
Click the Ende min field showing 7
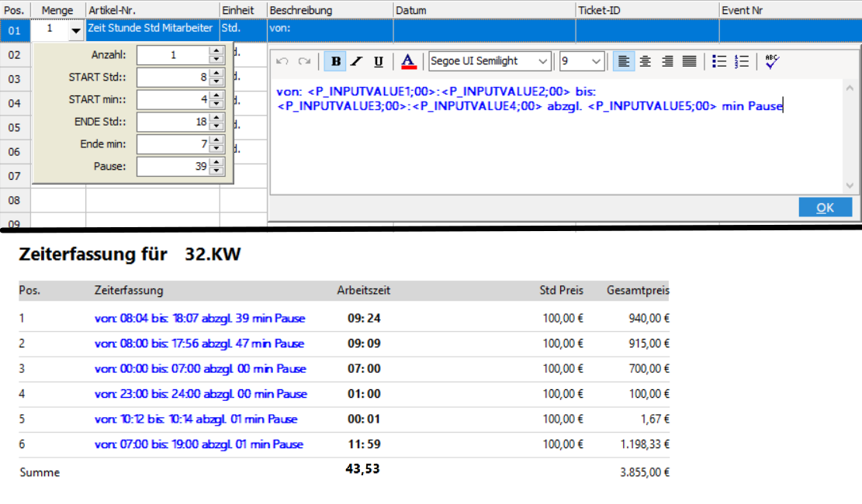click(x=173, y=144)
